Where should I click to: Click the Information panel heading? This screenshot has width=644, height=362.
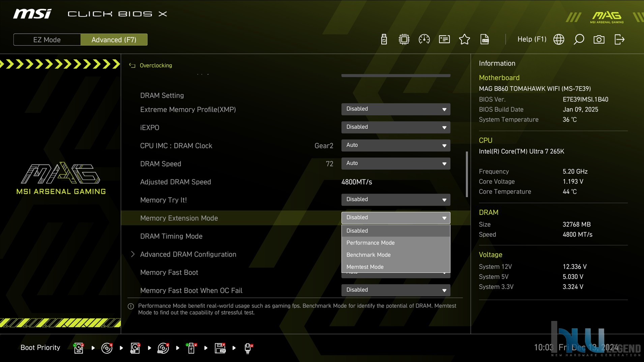pyautogui.click(x=497, y=63)
